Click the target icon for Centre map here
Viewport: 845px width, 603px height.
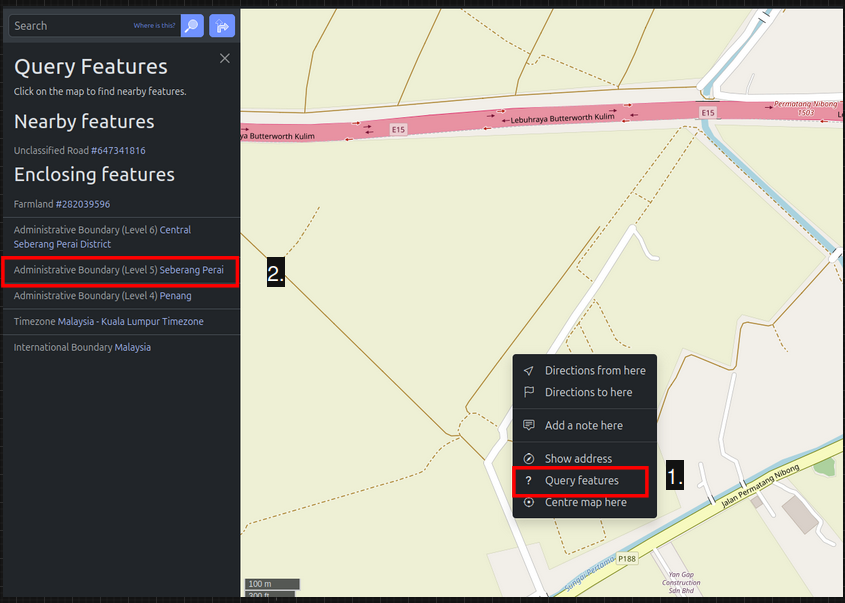(x=528, y=503)
